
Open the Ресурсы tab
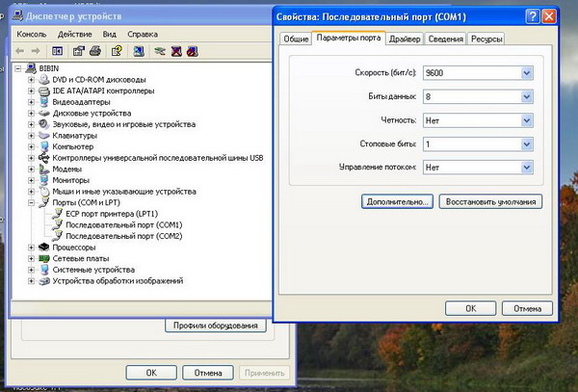coord(486,39)
